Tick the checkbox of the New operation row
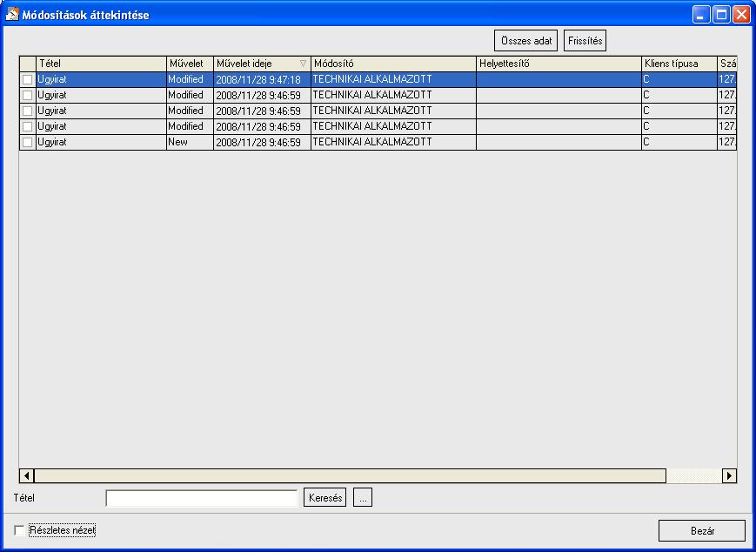756x552 pixels. click(28, 142)
